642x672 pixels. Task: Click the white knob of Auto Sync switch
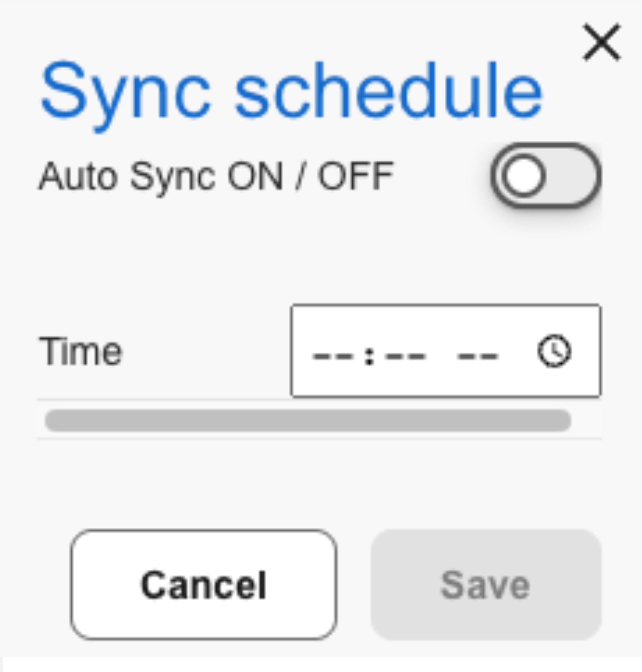coord(523,175)
